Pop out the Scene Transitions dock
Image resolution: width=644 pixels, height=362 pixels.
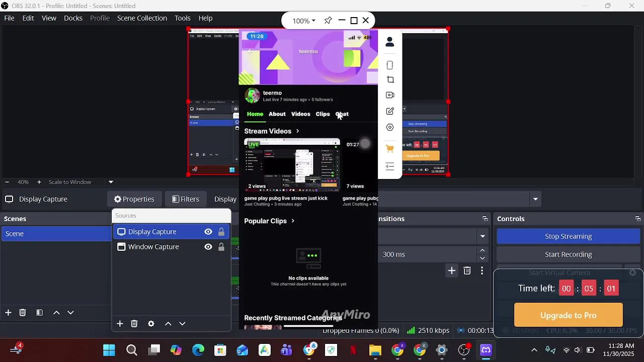(485, 219)
